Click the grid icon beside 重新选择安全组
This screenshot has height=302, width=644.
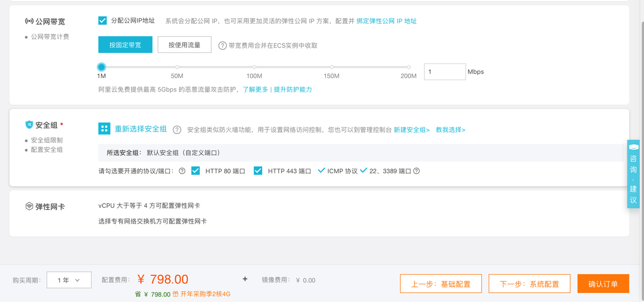(104, 129)
